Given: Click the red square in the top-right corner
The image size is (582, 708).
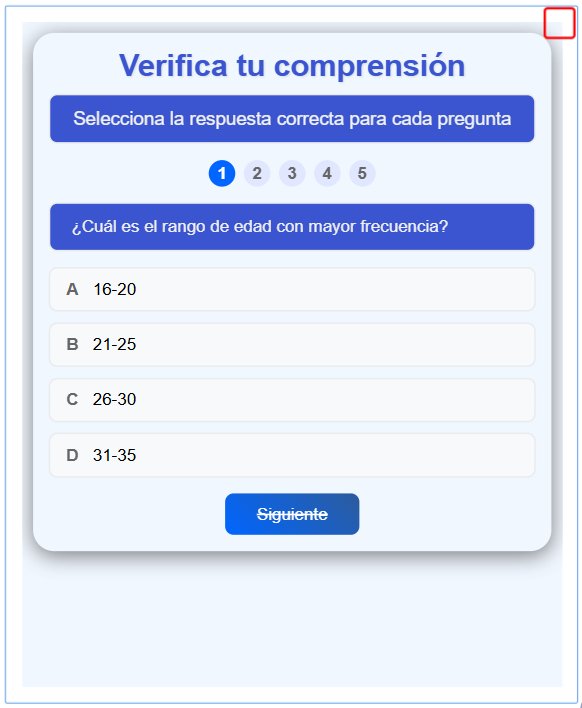Looking at the screenshot, I should tap(559, 23).
